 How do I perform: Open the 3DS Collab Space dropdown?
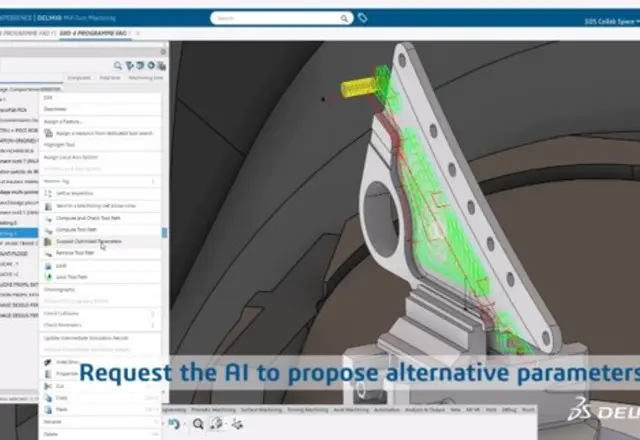(x=610, y=20)
